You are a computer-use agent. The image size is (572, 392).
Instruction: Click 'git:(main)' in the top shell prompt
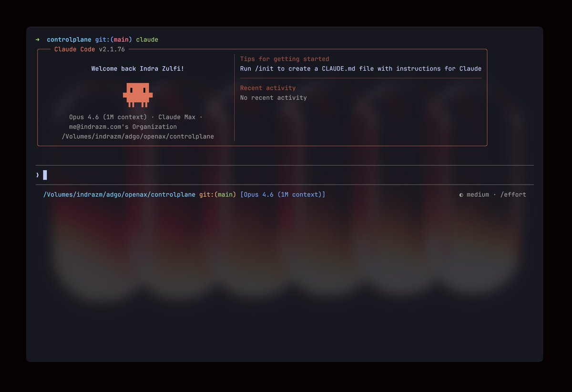coord(114,40)
